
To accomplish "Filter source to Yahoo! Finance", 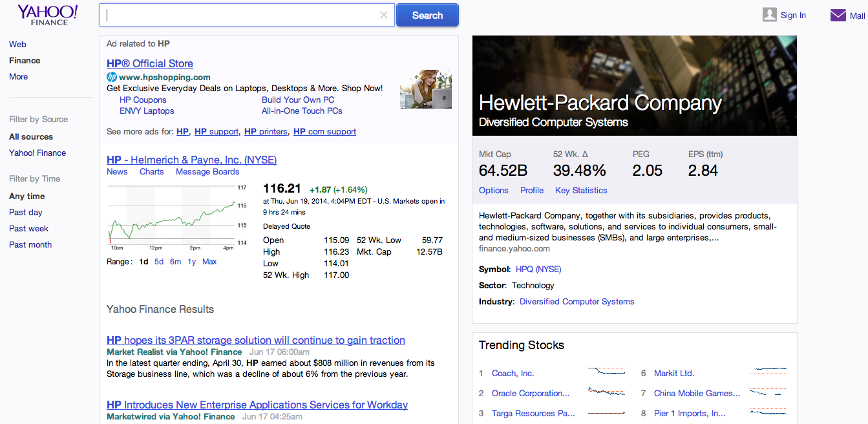I will (37, 153).
